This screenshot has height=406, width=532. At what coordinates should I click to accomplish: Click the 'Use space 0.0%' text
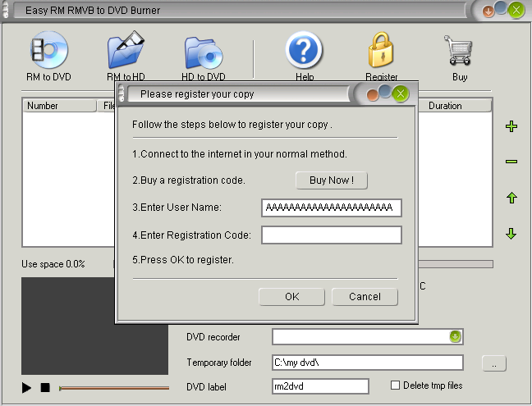(53, 264)
